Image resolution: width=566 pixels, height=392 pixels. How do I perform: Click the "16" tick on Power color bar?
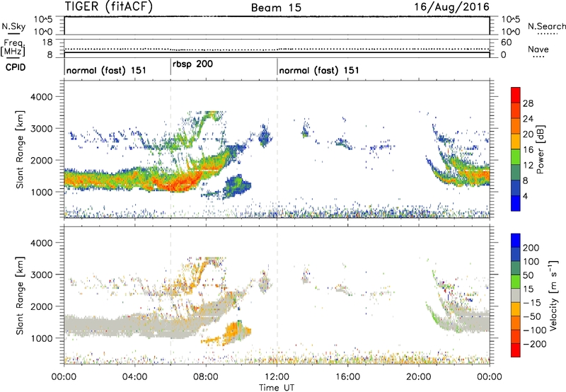point(528,150)
